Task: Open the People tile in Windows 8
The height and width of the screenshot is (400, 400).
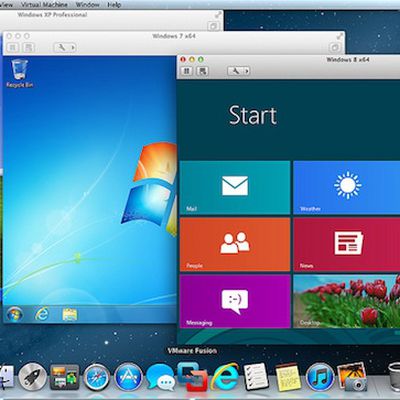Action: pos(235,244)
